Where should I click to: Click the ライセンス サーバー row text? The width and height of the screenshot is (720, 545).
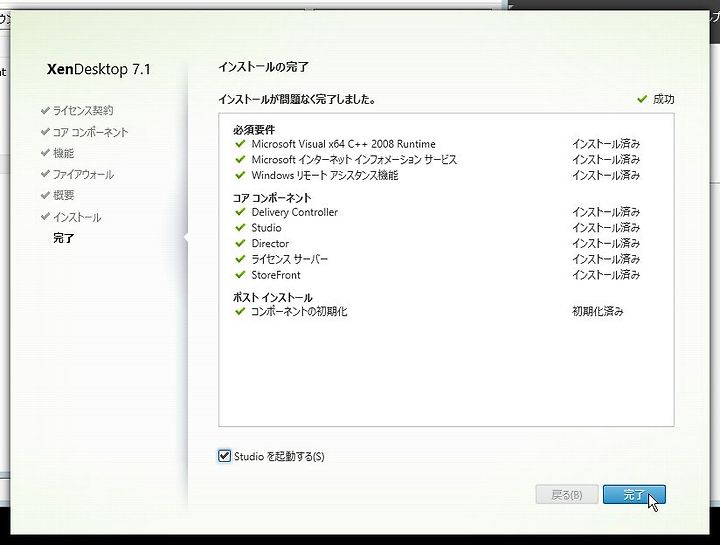[x=289, y=259]
